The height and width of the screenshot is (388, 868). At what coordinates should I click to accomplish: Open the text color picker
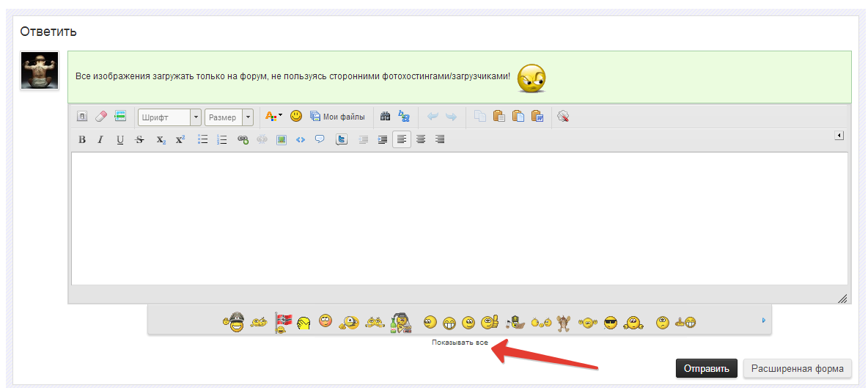tap(274, 116)
